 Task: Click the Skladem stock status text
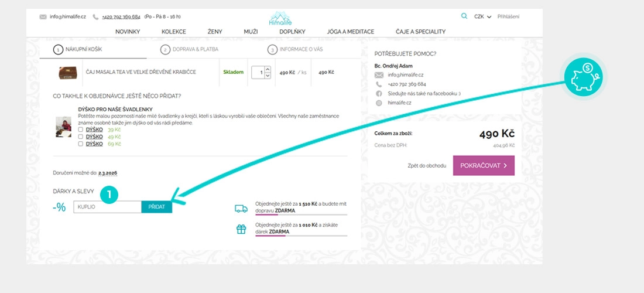click(233, 72)
